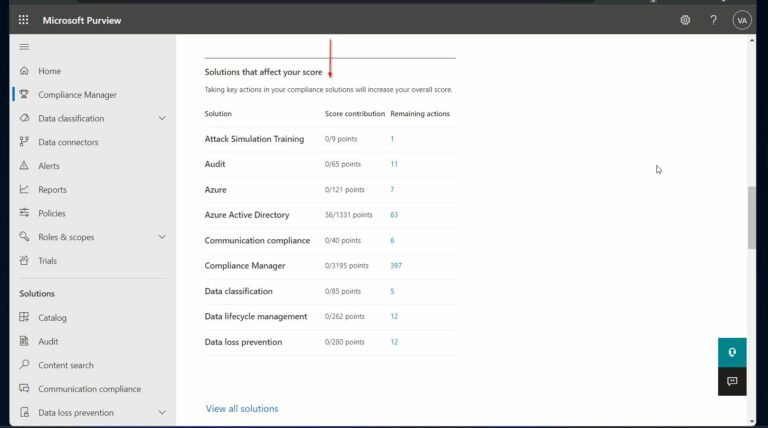768x428 pixels.
Task: Click the vertical scrollbar thumb
Action: point(752,218)
